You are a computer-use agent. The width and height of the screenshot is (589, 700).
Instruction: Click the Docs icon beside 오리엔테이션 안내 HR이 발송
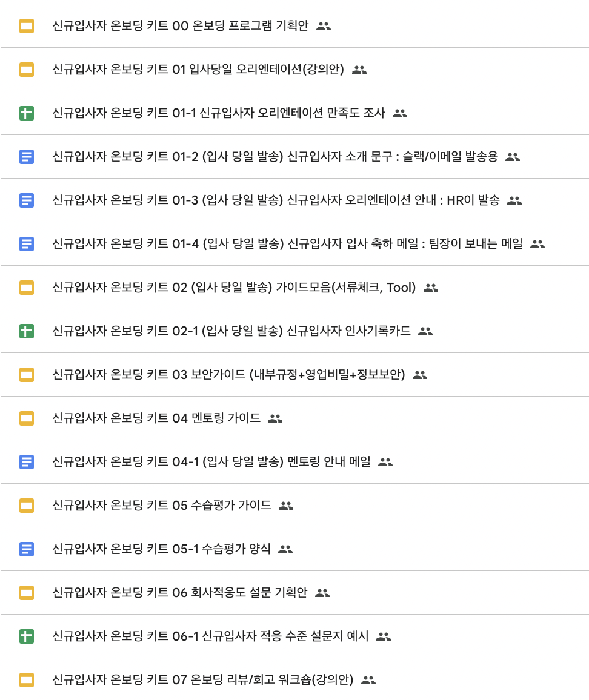pyautogui.click(x=26, y=200)
